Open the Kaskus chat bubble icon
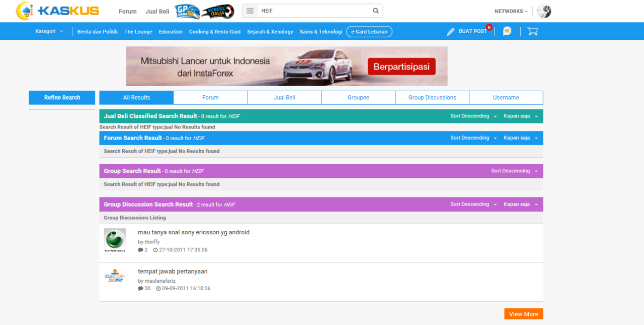Viewport: 644px width, 325px height. tap(507, 31)
